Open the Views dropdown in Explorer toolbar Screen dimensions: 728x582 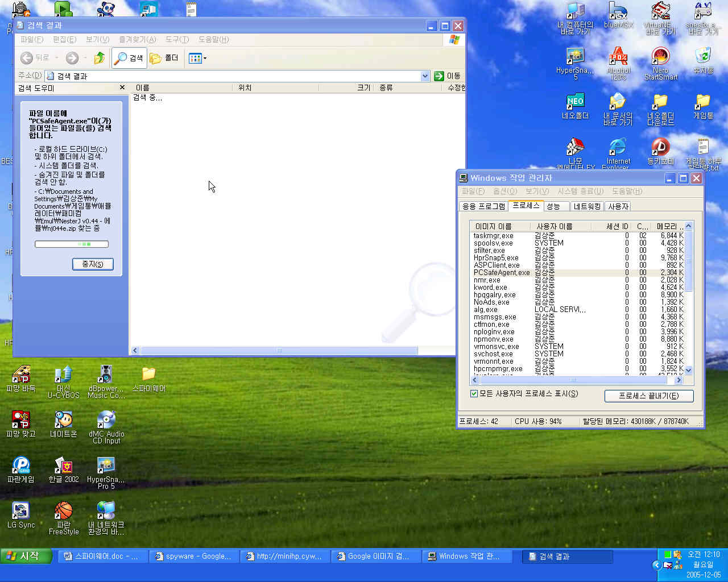pyautogui.click(x=198, y=58)
